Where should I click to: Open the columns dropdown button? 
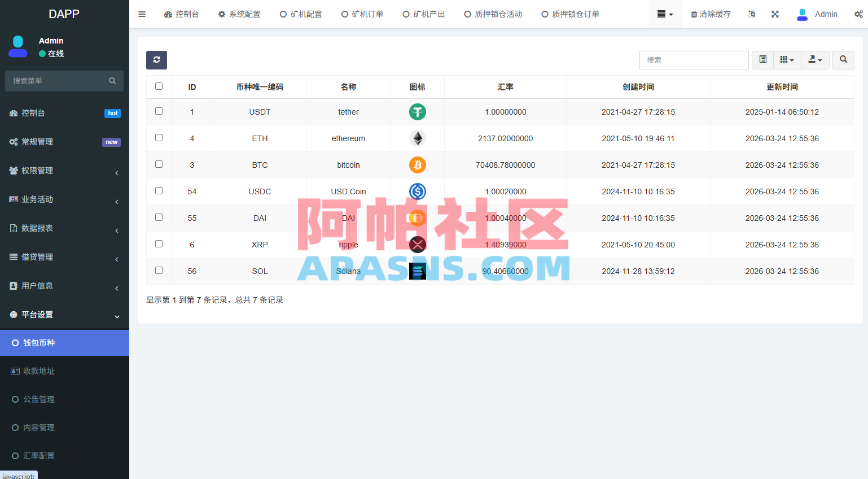pos(787,60)
